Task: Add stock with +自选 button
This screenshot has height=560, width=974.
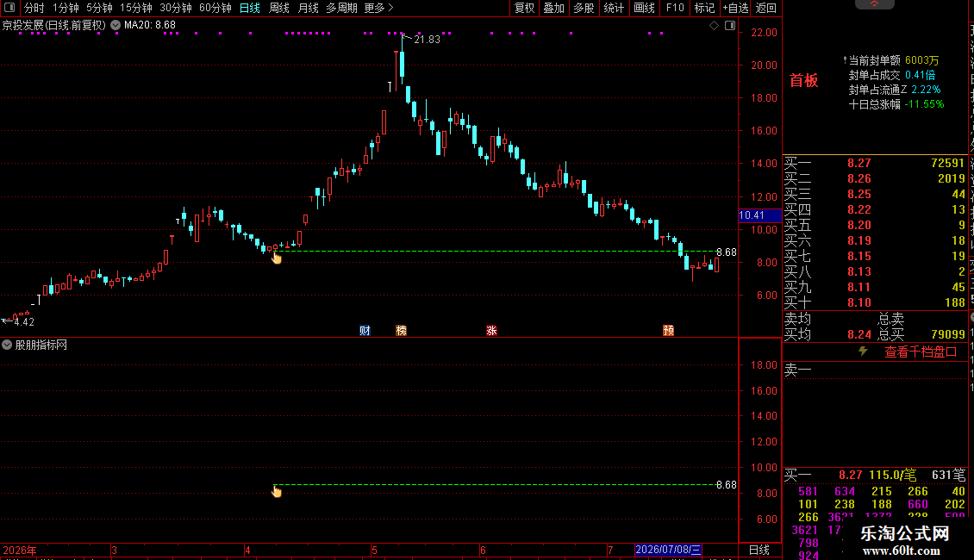Action: coord(736,8)
